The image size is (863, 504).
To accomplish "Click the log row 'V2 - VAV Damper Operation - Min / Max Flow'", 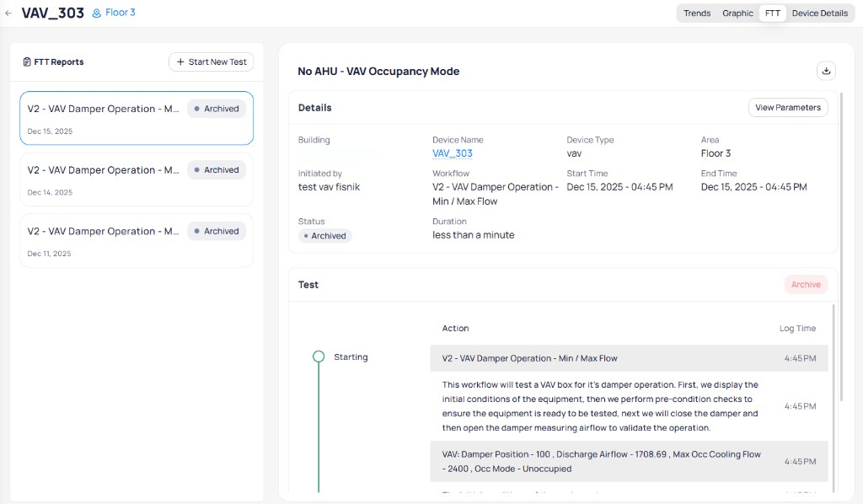I will tap(629, 358).
